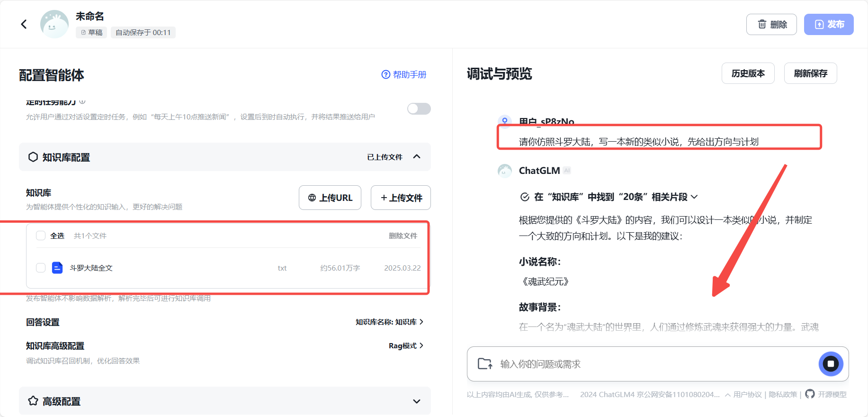Image resolution: width=868 pixels, height=417 pixels.
Task: Click the agent avatar image
Action: pos(54,24)
